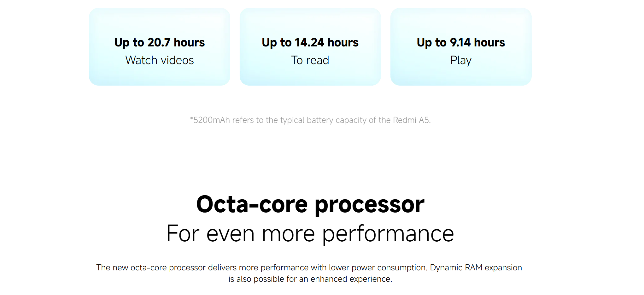Click empty top area of the 20.7 hours card
Image resolution: width=644 pixels, height=295 pixels.
[x=160, y=21]
